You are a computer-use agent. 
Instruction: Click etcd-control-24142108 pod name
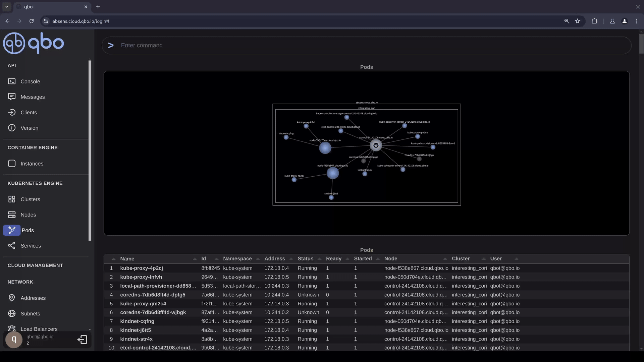pyautogui.click(x=158, y=348)
